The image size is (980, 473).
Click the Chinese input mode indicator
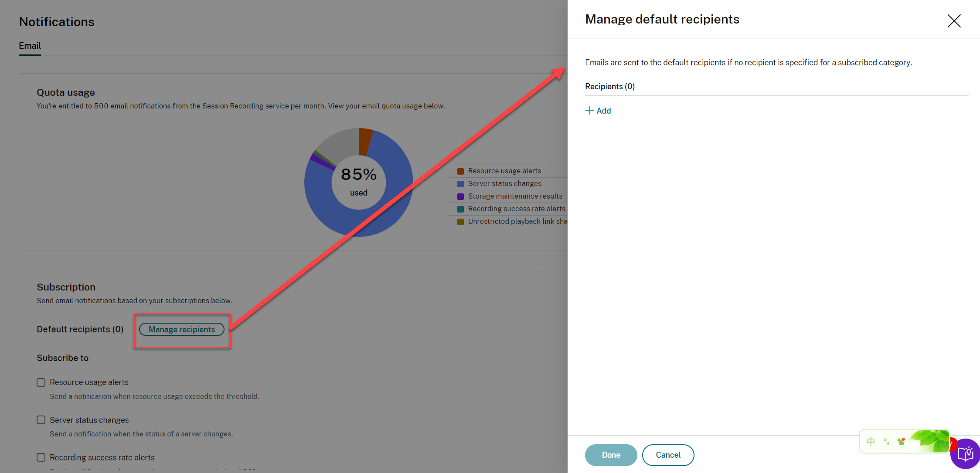(871, 441)
